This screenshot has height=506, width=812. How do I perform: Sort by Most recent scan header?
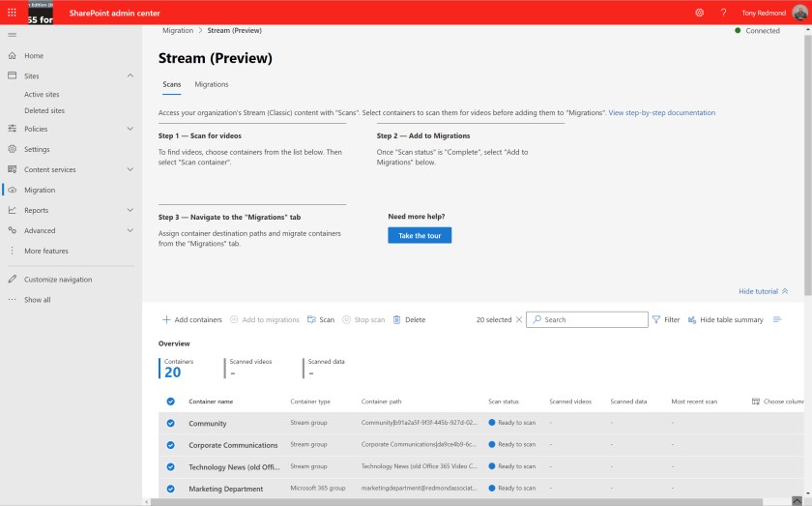pos(694,402)
